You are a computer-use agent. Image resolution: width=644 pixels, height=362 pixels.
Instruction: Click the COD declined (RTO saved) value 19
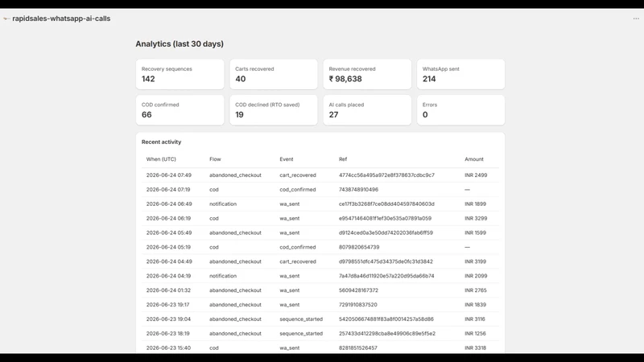239,114
